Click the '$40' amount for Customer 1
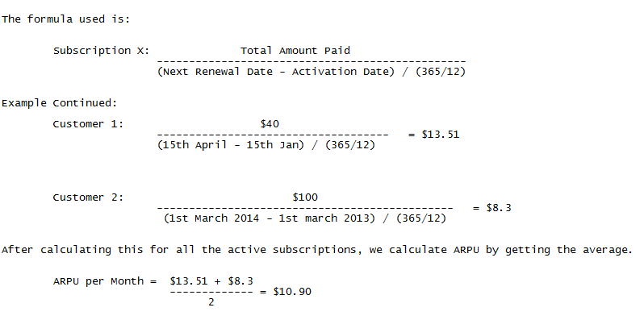The width and height of the screenshot is (644, 320). 270,124
